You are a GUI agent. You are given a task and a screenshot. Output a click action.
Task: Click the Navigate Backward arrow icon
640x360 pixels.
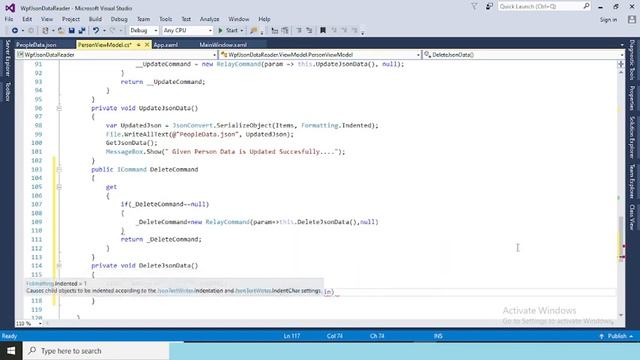click(x=15, y=30)
